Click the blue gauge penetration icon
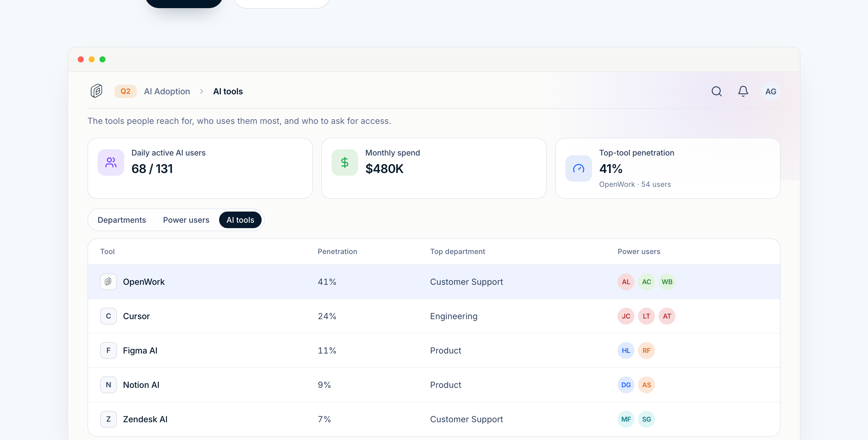 (578, 168)
